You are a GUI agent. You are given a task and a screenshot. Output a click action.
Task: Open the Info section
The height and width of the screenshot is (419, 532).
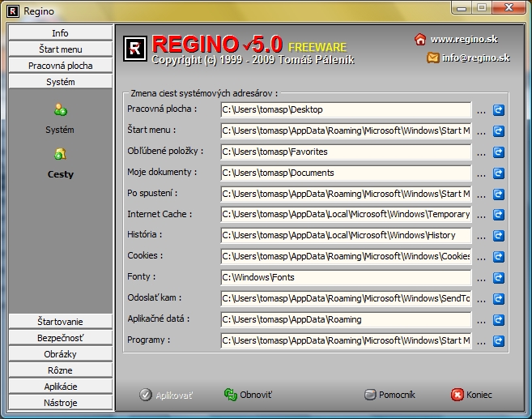61,33
